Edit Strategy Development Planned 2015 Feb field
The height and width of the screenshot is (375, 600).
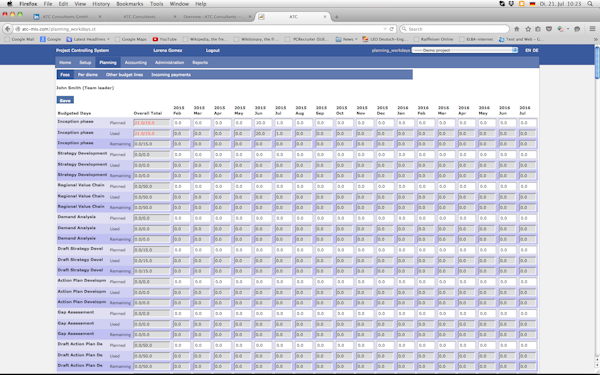(181, 155)
